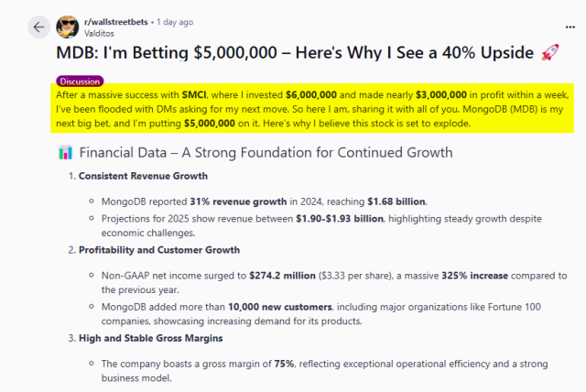Select the purple Discussion flair tag

tap(80, 82)
